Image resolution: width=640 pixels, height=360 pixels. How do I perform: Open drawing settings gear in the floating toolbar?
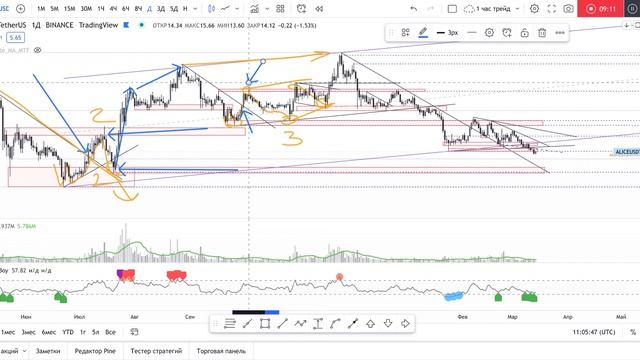(x=489, y=33)
